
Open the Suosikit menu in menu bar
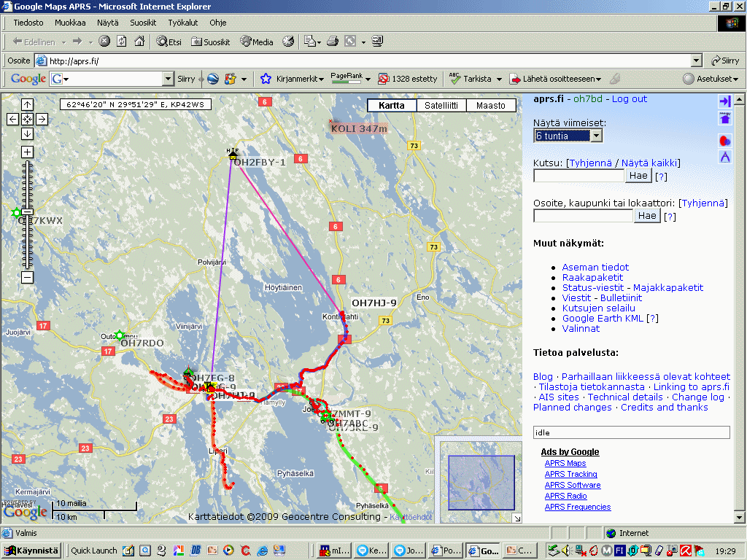click(x=143, y=23)
